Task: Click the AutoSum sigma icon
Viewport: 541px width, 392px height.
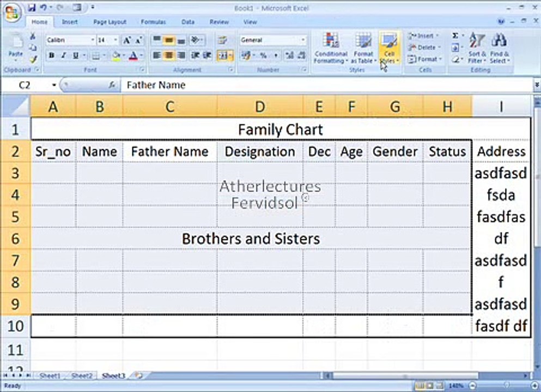Action: 455,36
